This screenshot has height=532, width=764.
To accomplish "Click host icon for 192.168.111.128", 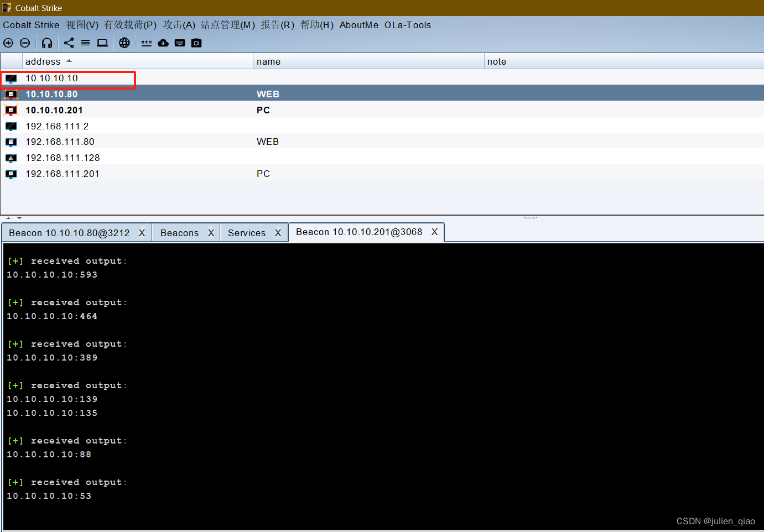I will (11, 158).
